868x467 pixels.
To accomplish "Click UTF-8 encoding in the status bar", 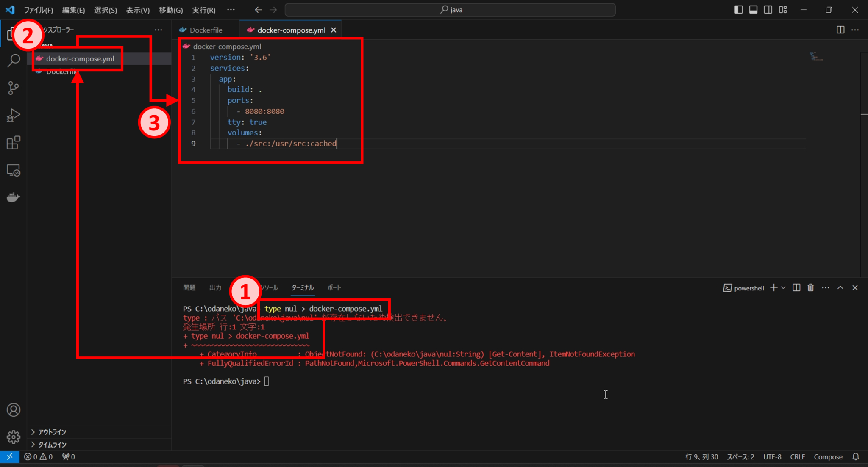I will click(772, 457).
